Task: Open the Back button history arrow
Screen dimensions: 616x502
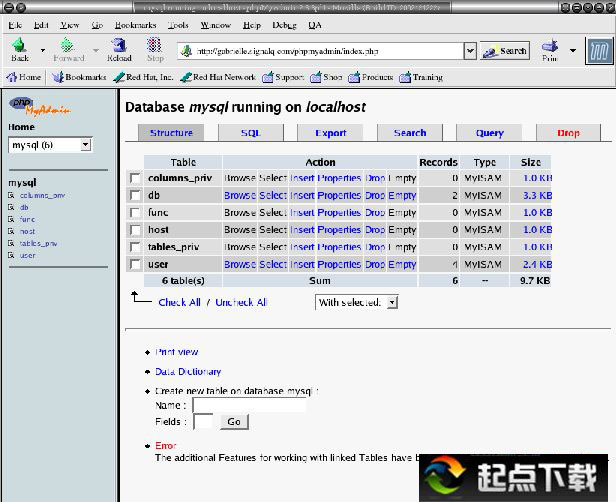Action: pyautogui.click(x=43, y=50)
